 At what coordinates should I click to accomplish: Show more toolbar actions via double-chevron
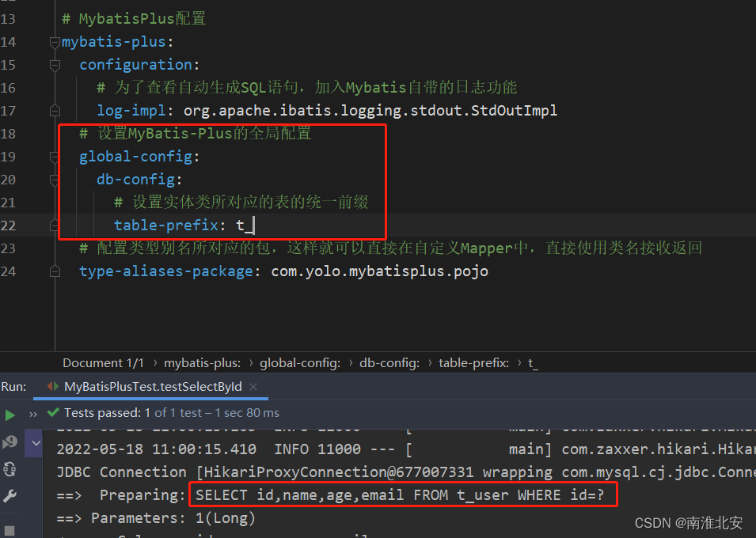point(33,414)
